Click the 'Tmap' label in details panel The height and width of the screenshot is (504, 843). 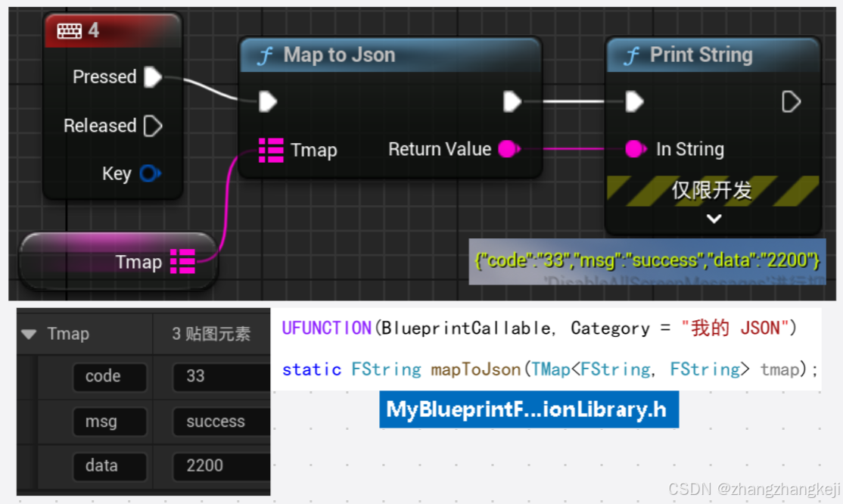(x=68, y=334)
